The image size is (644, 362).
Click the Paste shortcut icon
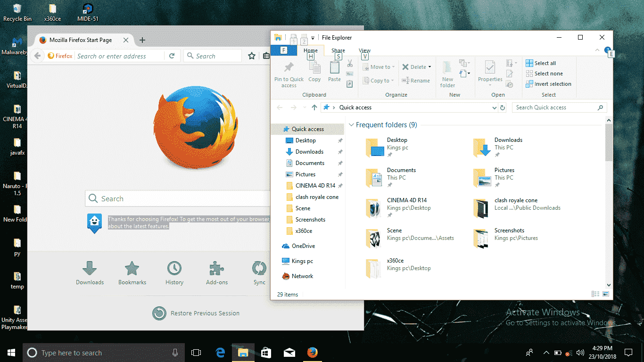(350, 84)
